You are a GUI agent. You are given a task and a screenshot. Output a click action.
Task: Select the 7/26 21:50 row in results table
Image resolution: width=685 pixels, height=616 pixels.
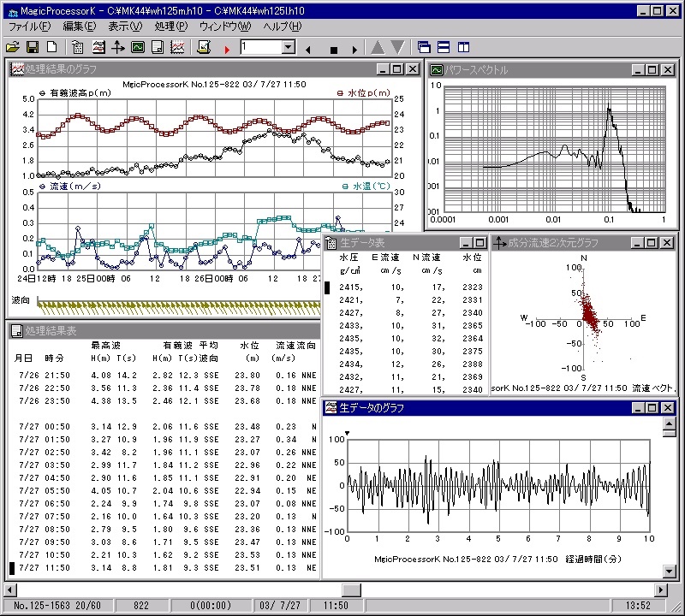(167, 376)
